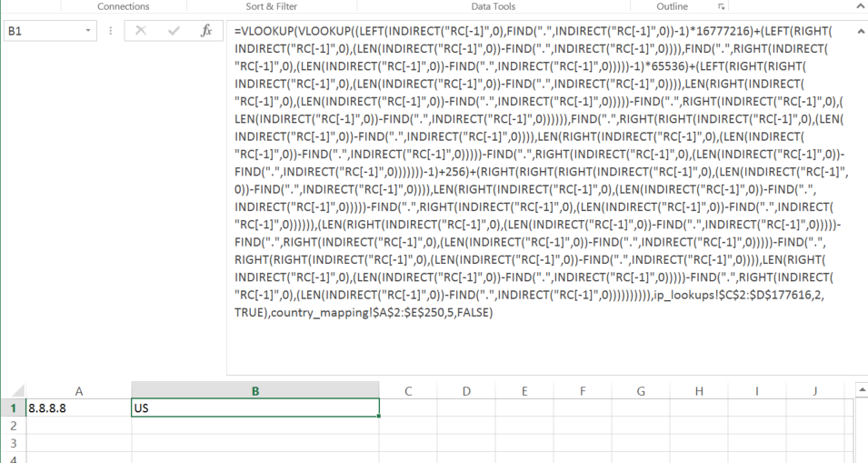This screenshot has width=868, height=463.
Task: Confirm formula entry with the checkmark icon
Action: (x=174, y=31)
